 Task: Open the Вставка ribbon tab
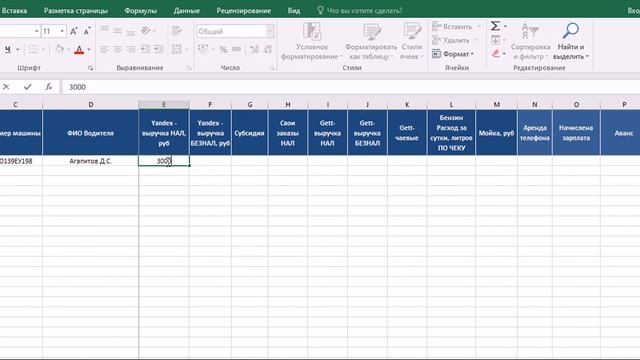tap(14, 11)
